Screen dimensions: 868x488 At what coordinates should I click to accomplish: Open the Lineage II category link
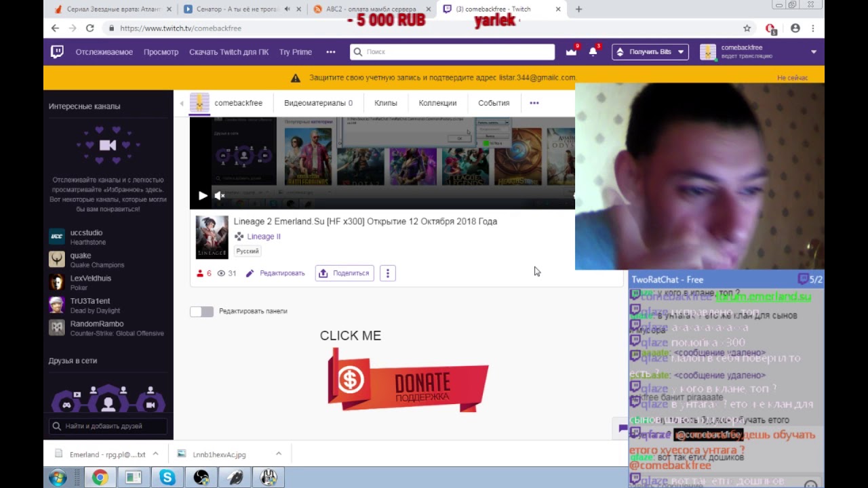tap(264, 237)
